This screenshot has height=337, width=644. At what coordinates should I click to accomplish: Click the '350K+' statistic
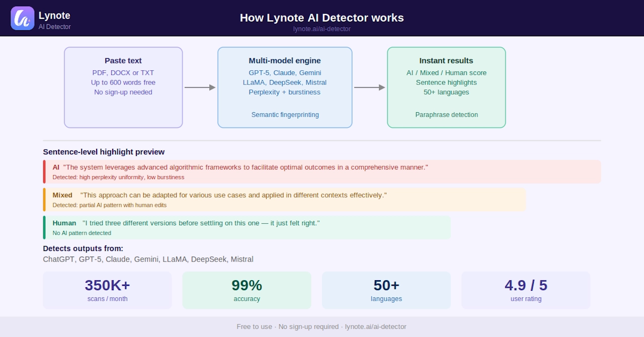(x=107, y=285)
